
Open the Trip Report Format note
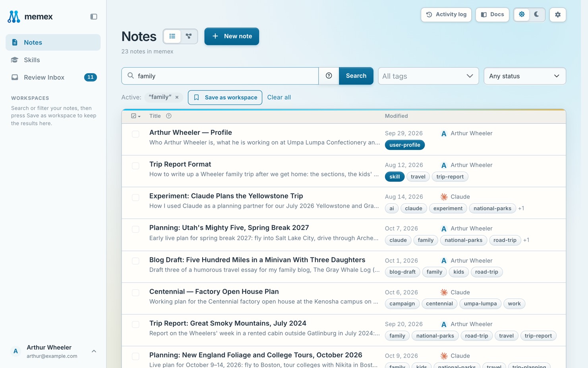[180, 164]
